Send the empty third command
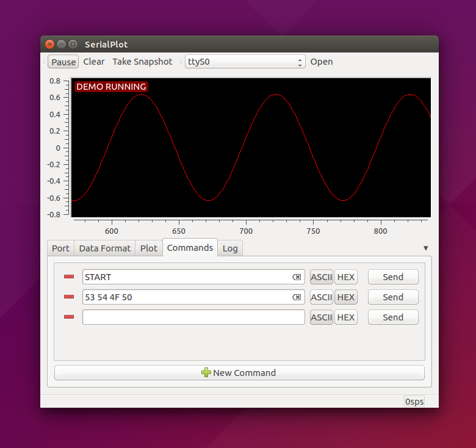This screenshot has height=448, width=476. [x=393, y=317]
